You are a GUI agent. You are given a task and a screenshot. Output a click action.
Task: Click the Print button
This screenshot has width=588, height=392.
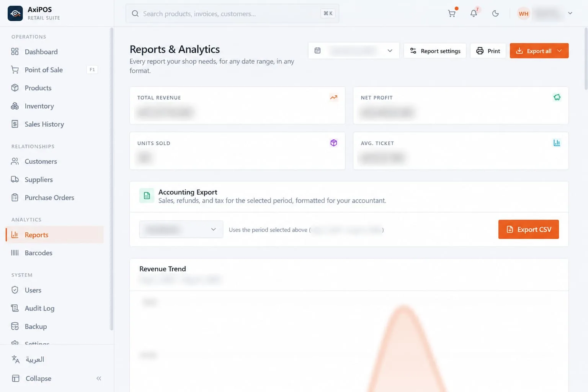coord(488,51)
